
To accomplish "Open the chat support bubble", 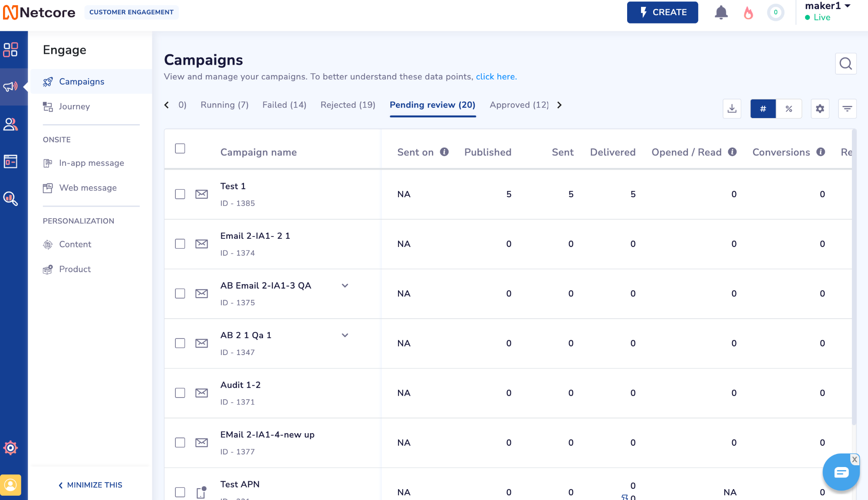I will [x=841, y=472].
